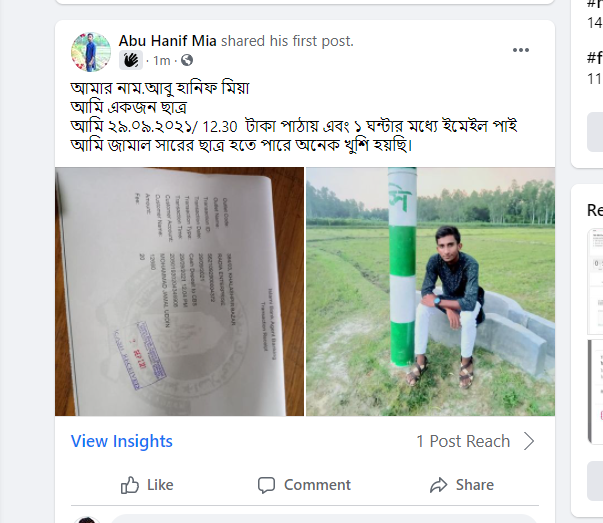Click the View Insights link
This screenshot has width=603, height=523.
122,441
